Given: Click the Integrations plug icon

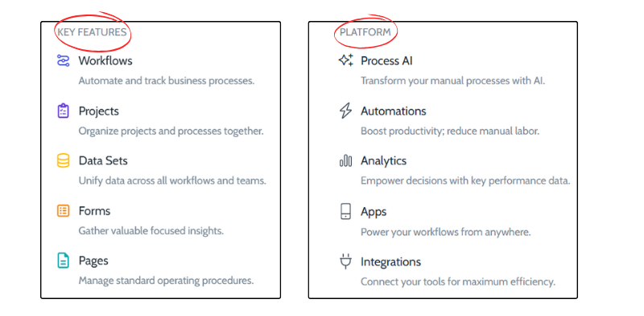Looking at the screenshot, I should pyautogui.click(x=346, y=262).
